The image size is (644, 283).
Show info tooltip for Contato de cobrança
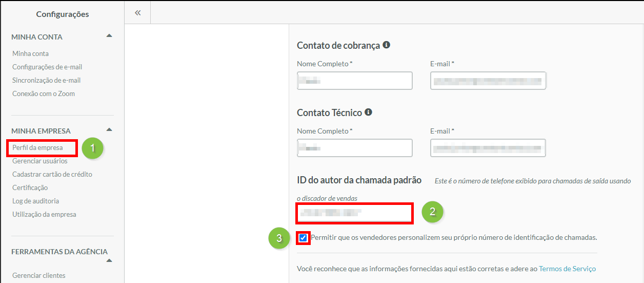click(x=387, y=45)
